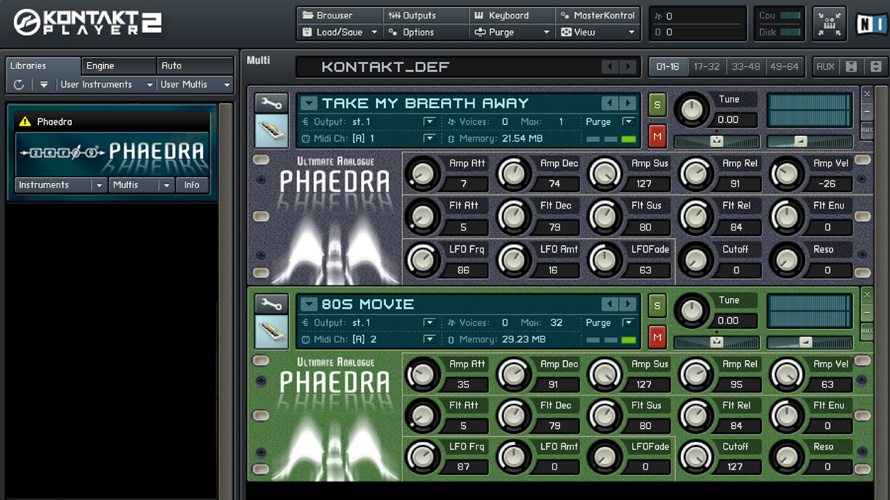Viewport: 890px width, 500px height.
Task: Toggle the AUX sends view
Action: [825, 67]
